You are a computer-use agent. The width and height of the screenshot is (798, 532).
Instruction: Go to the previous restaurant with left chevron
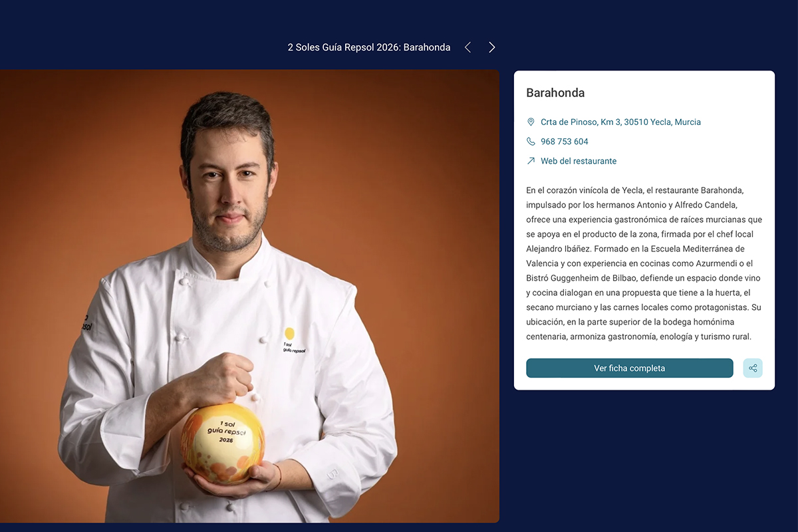point(467,47)
